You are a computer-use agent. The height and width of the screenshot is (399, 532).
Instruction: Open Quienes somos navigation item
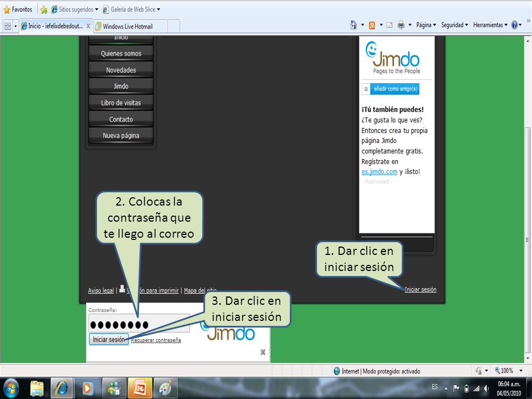point(121,53)
